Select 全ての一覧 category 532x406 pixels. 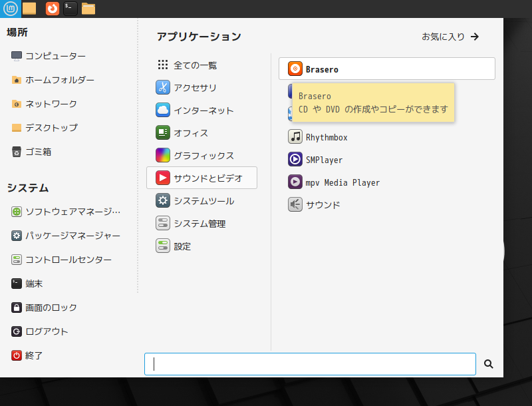coord(202,65)
